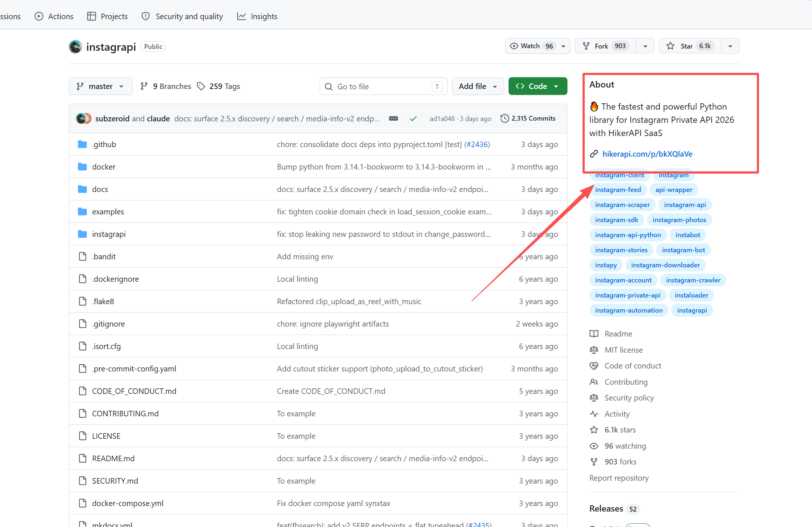Click Report repository
This screenshot has height=527, width=812.
point(619,478)
